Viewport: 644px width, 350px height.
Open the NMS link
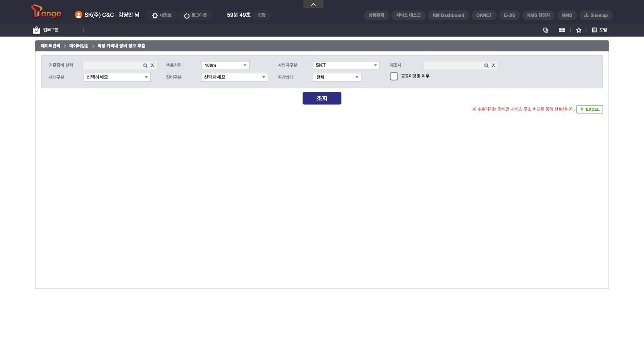point(567,16)
